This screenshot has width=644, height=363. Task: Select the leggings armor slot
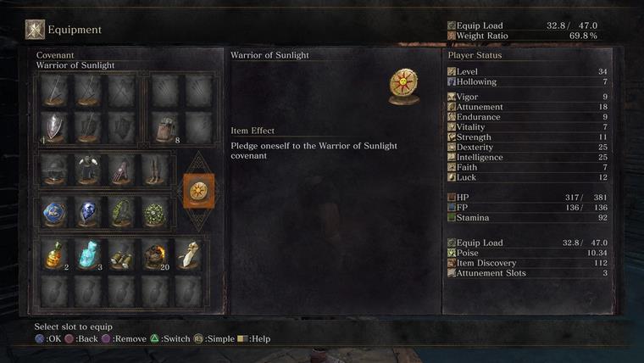[154, 170]
